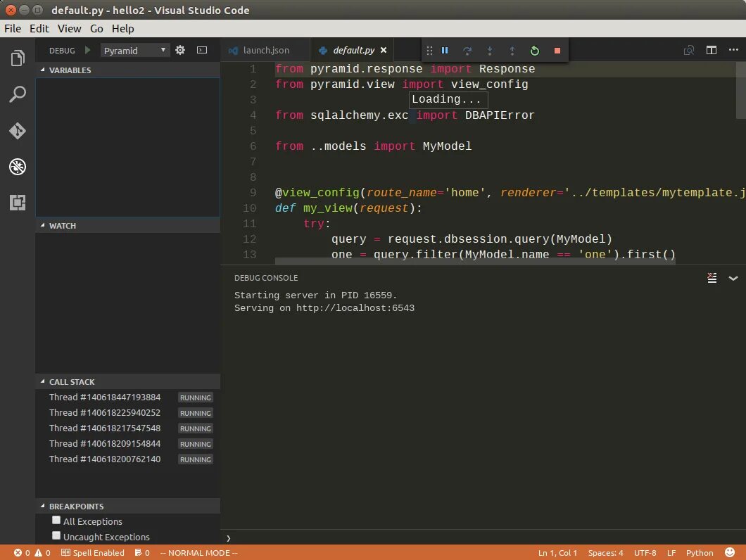746x560 pixels.
Task: Split the editor
Action: [x=712, y=50]
